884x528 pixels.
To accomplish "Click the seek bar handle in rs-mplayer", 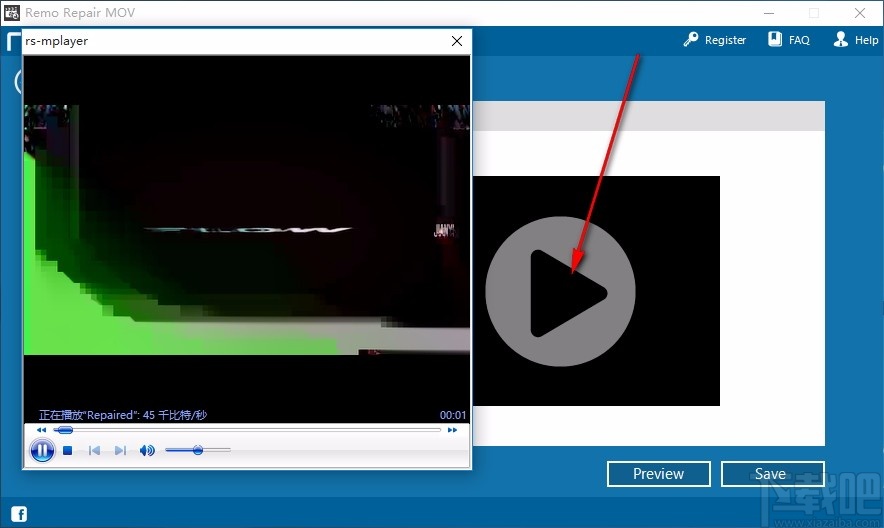I will 65,430.
